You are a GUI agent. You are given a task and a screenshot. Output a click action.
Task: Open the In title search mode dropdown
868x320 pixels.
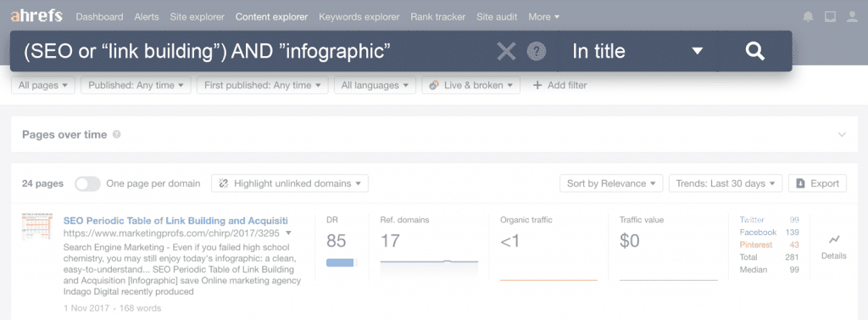(637, 51)
